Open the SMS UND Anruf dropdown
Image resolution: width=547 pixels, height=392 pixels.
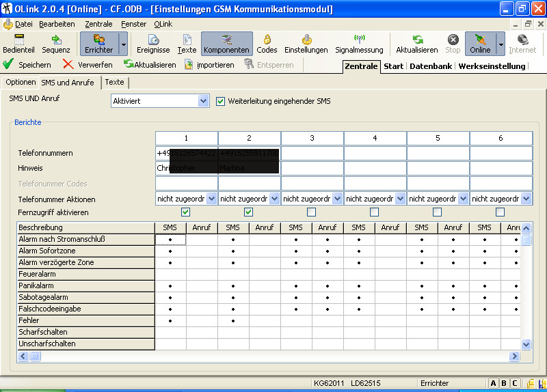pyautogui.click(x=203, y=101)
